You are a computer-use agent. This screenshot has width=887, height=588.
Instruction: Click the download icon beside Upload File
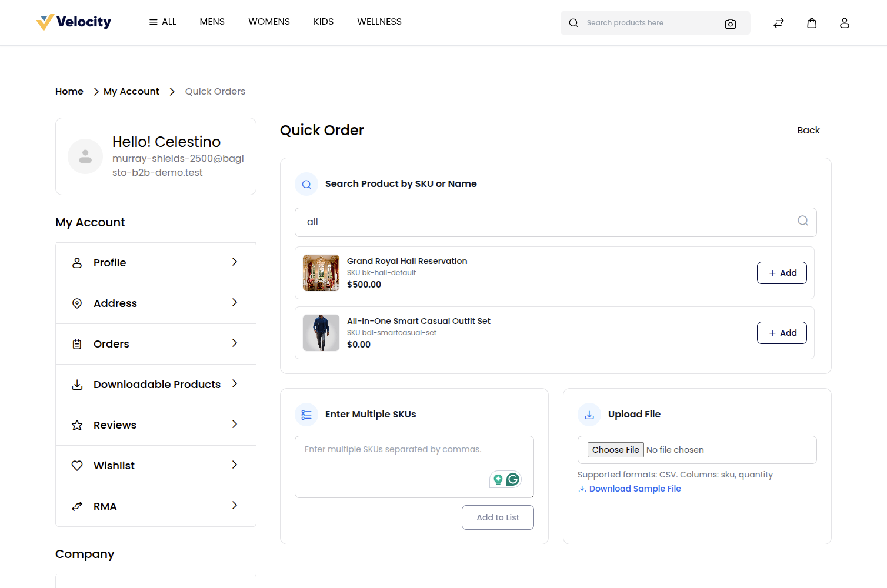tap(589, 415)
